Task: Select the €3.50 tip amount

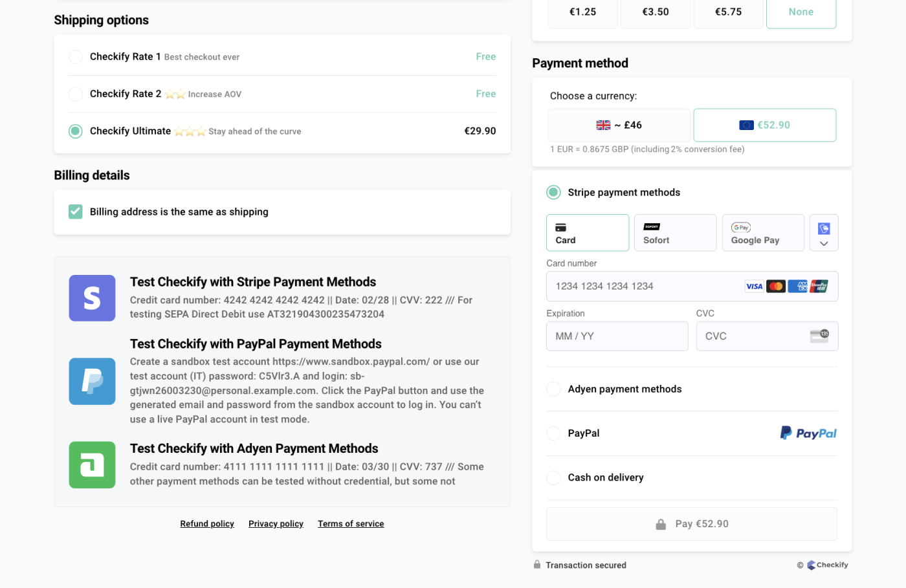Action: point(655,12)
